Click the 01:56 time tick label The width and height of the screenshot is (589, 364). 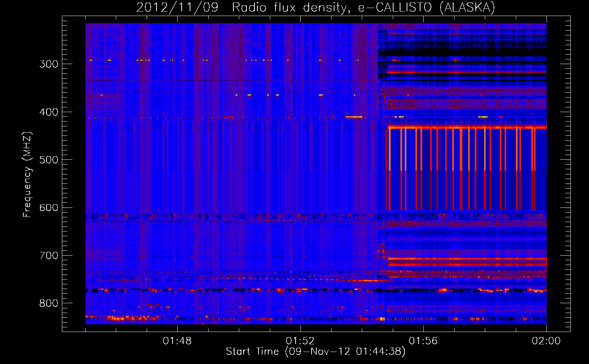(423, 341)
